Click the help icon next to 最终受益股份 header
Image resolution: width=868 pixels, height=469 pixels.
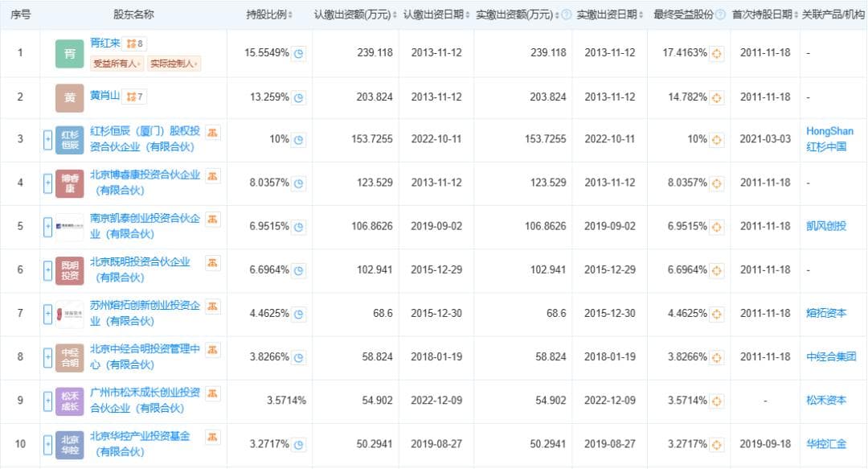pyautogui.click(x=720, y=15)
